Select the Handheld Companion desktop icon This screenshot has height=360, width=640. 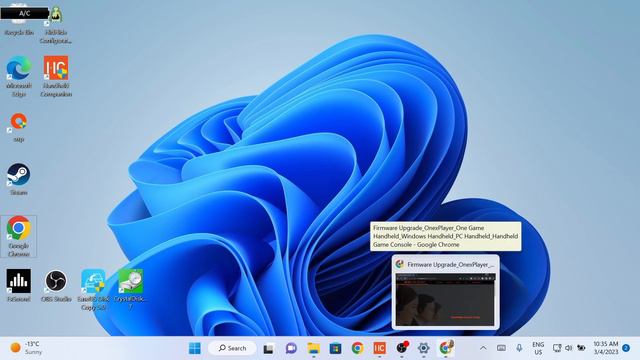56,77
